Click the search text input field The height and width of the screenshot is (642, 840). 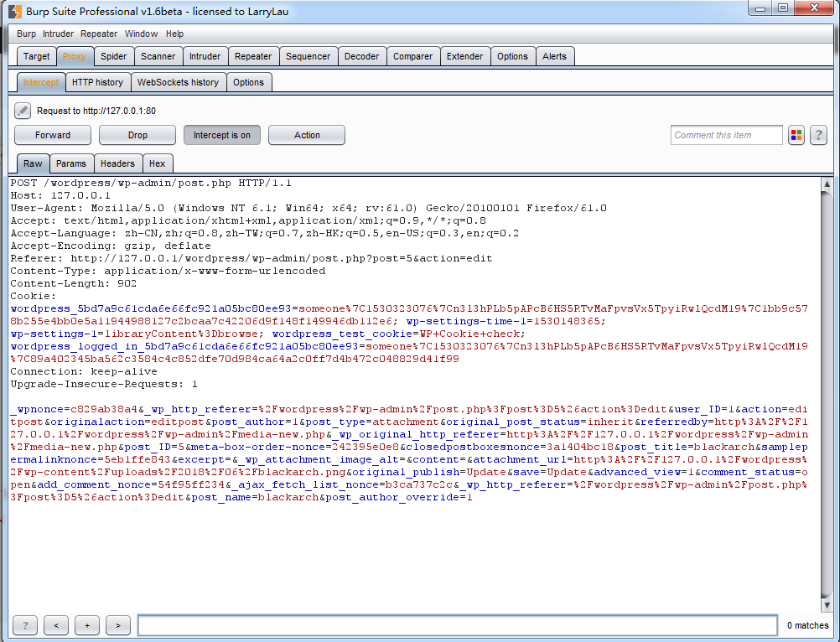458,625
